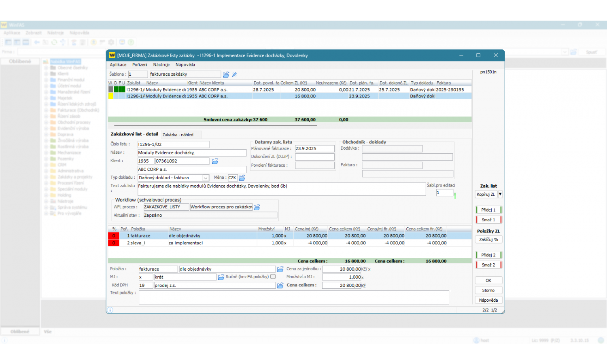Click the pencil edit icon beside Šablona

pos(234,74)
